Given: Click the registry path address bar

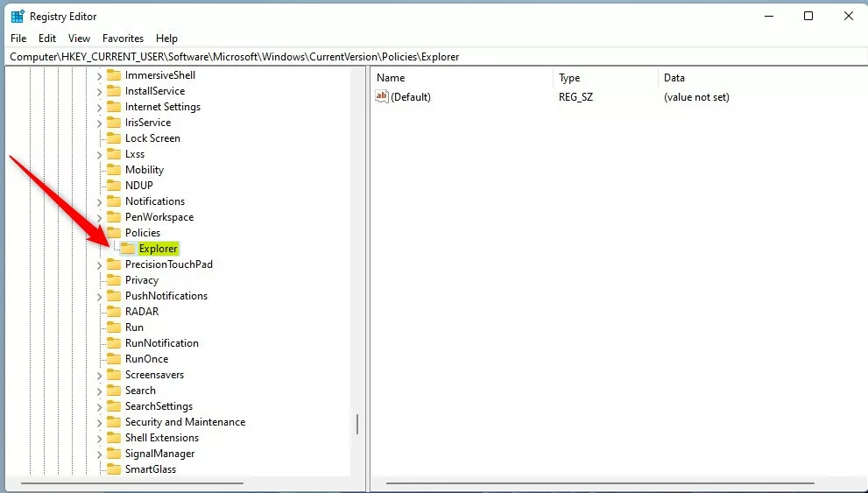Looking at the screenshot, I should point(437,56).
